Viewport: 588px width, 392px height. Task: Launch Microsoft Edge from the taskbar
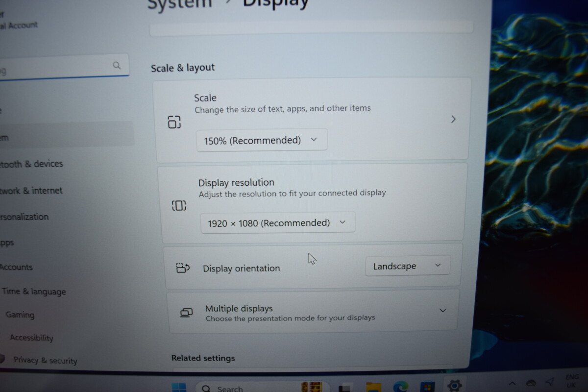[x=400, y=387]
